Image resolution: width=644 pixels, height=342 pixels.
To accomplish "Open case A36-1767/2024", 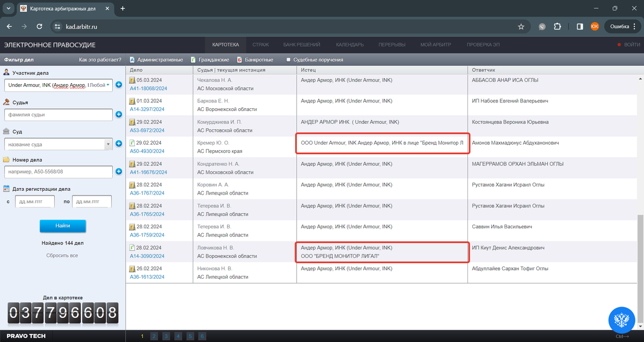I will [x=147, y=193].
